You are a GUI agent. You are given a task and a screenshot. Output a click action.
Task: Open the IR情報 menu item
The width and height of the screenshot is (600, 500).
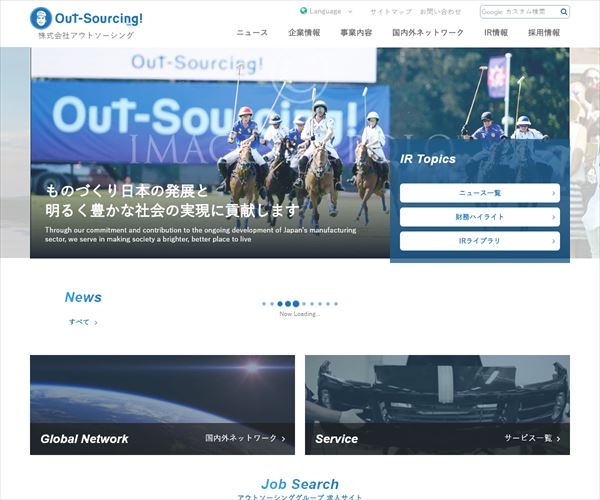click(x=496, y=33)
